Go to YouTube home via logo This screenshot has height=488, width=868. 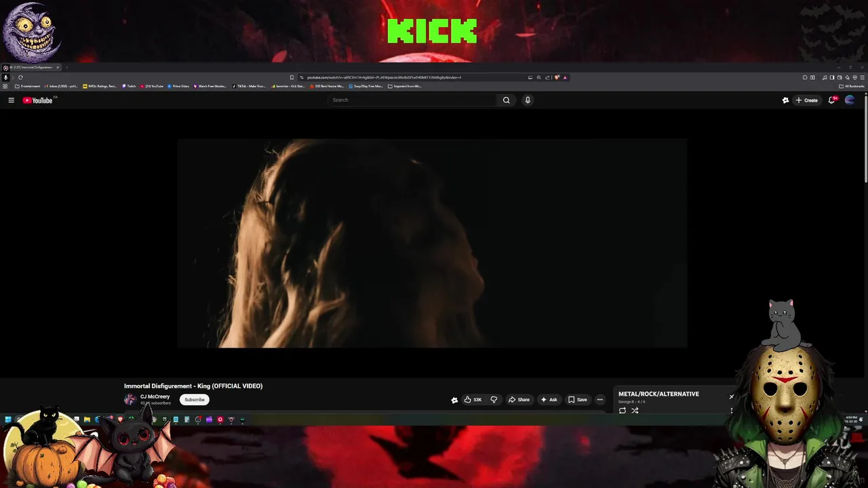37,100
